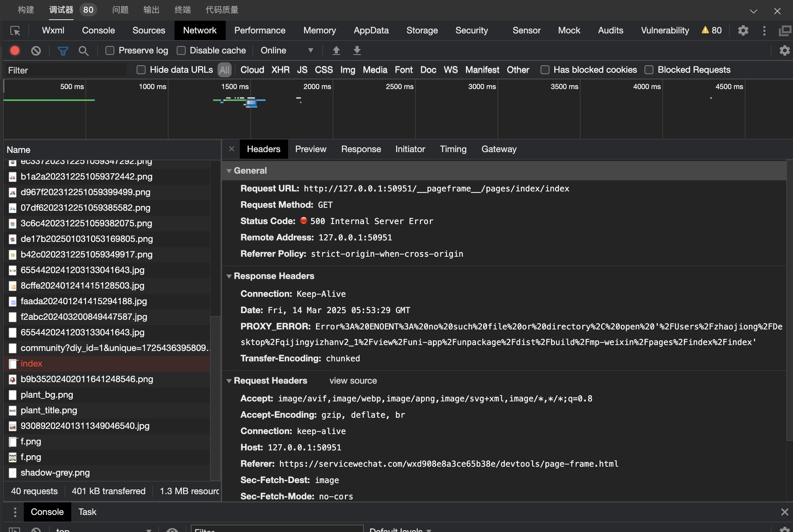Viewport: 793px width, 532px height.
Task: Switch to the Console tab
Action: tap(98, 30)
